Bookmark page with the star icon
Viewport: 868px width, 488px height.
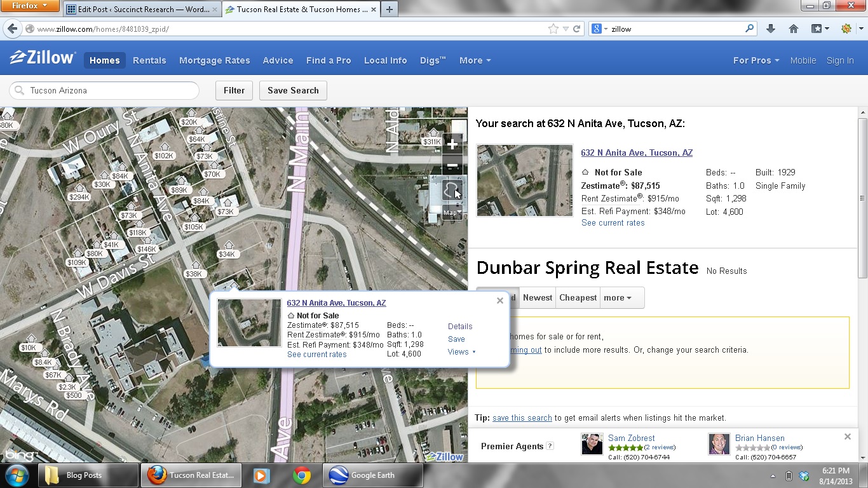pyautogui.click(x=553, y=29)
